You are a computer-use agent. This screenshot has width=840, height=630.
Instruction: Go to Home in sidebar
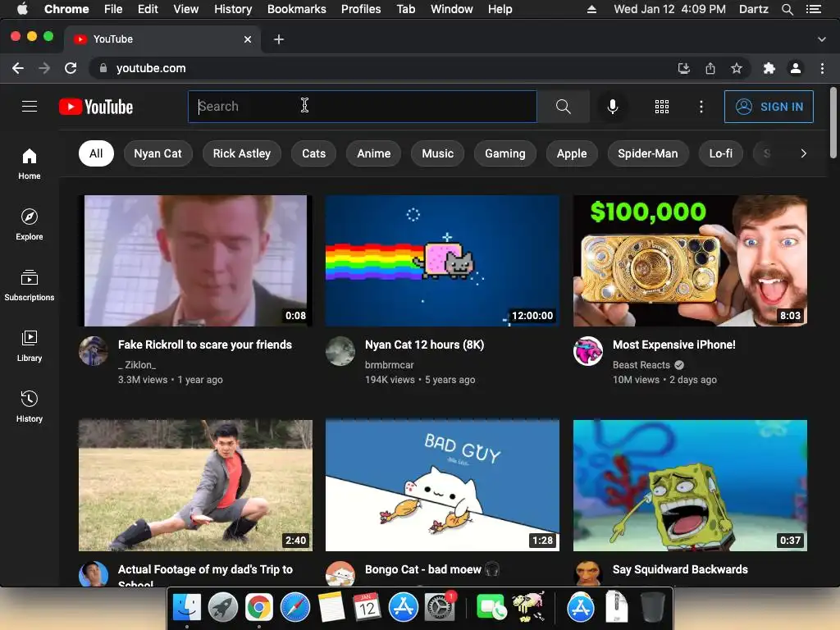(x=30, y=164)
